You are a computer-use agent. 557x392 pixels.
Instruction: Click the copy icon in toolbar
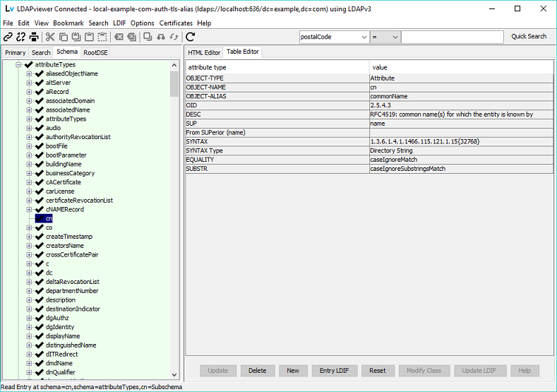(x=64, y=37)
